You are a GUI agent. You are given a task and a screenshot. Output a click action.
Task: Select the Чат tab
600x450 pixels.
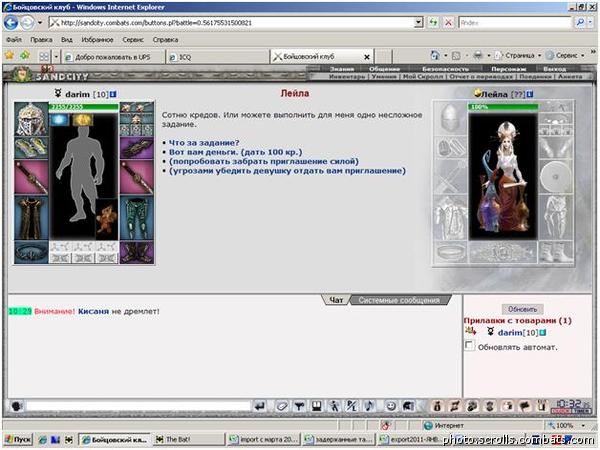tap(336, 300)
